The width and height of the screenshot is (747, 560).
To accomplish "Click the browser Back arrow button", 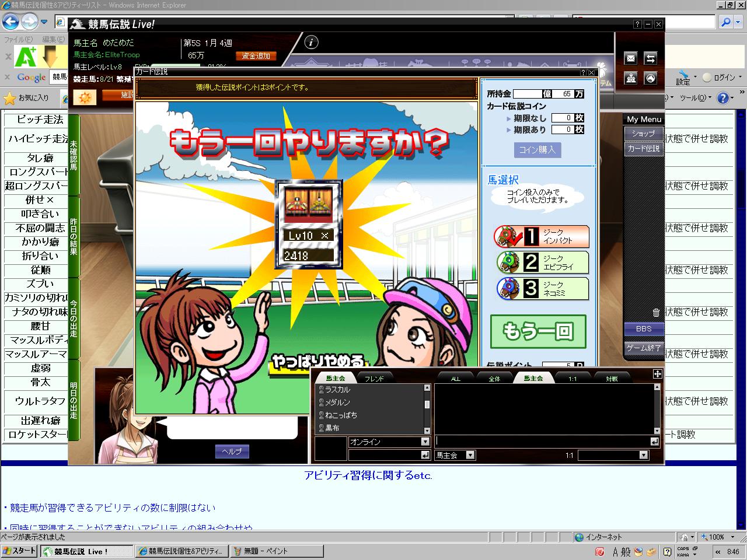I will (x=11, y=22).
